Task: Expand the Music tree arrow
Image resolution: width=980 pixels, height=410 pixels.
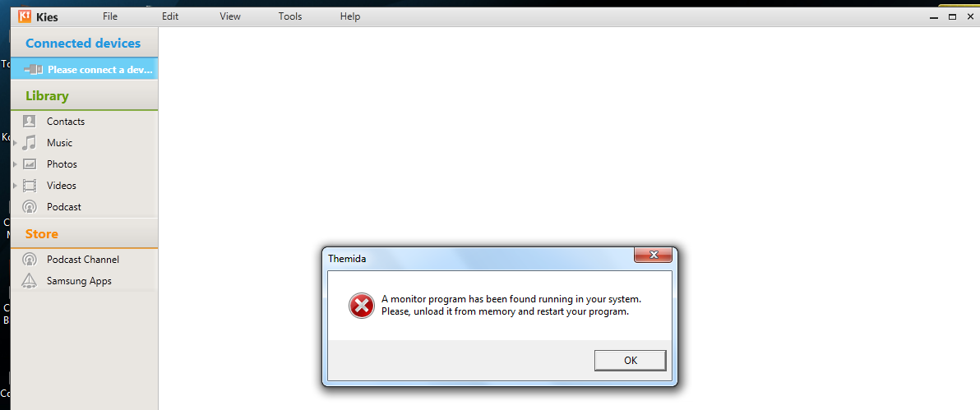Action: tap(15, 143)
